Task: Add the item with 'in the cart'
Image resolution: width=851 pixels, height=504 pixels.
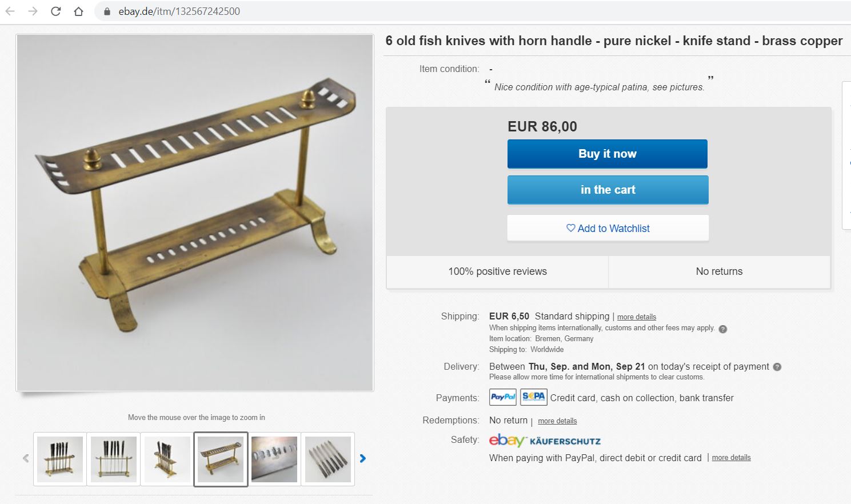Action: coord(608,190)
